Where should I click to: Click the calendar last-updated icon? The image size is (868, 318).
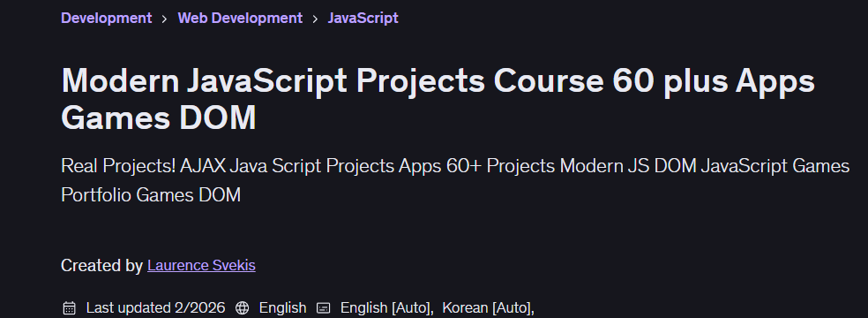[x=69, y=308]
